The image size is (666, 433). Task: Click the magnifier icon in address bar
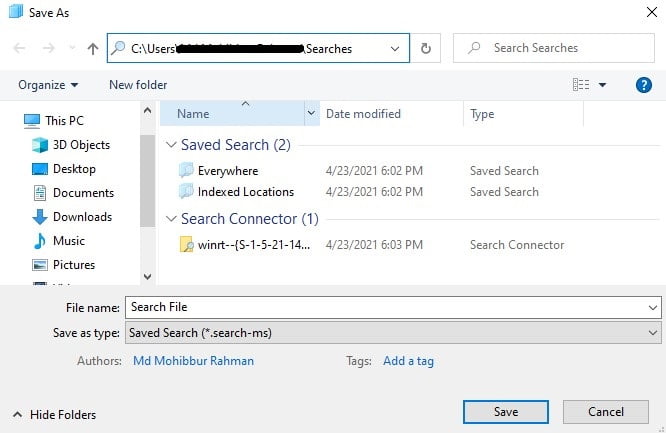click(118, 48)
